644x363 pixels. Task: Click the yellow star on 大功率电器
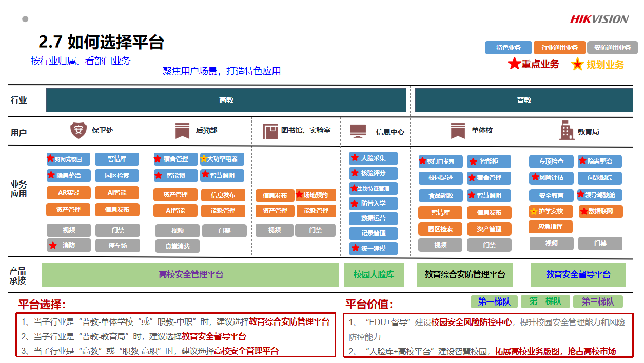[204, 159]
